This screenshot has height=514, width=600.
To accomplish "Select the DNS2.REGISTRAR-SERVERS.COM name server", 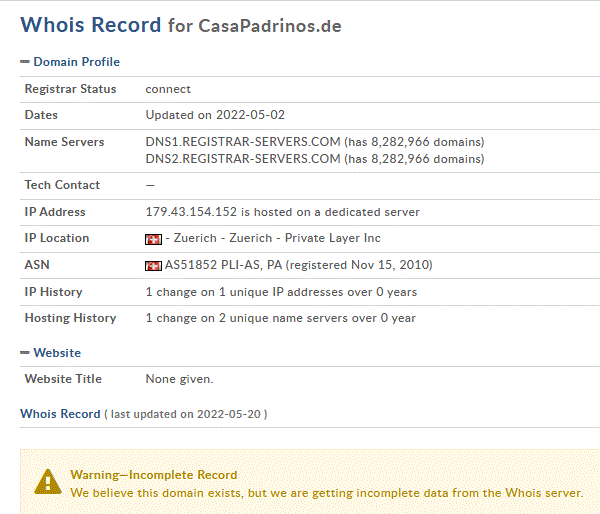I will tap(243, 159).
